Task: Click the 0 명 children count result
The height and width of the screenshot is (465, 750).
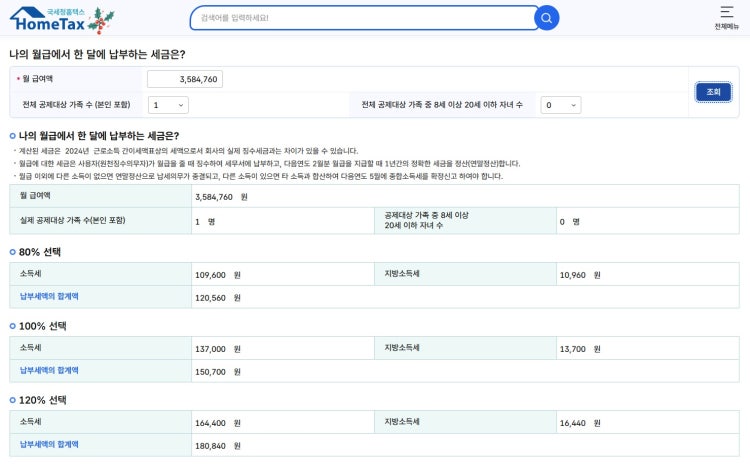Action: [x=569, y=222]
